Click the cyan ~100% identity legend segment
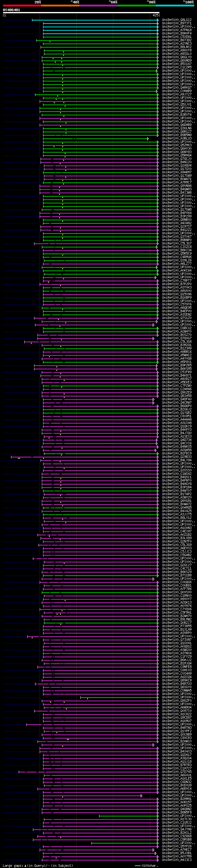This screenshot has width=197, height=868. coord(175,6)
